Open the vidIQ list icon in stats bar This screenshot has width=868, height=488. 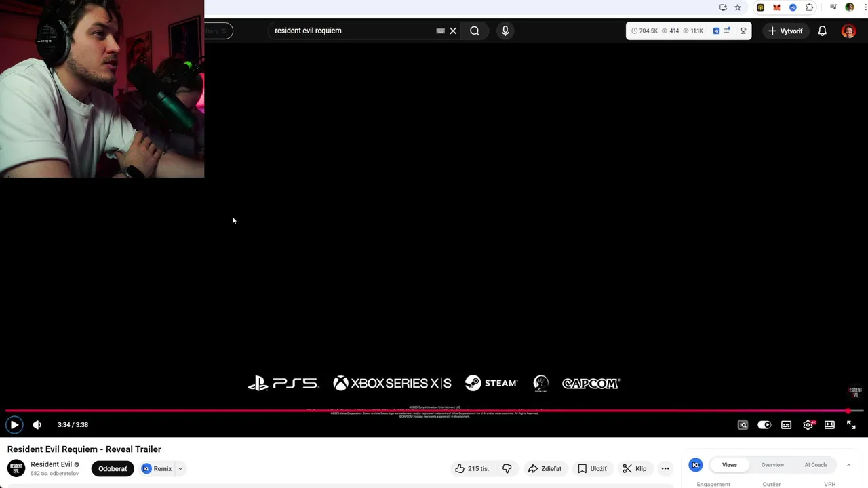(x=728, y=30)
